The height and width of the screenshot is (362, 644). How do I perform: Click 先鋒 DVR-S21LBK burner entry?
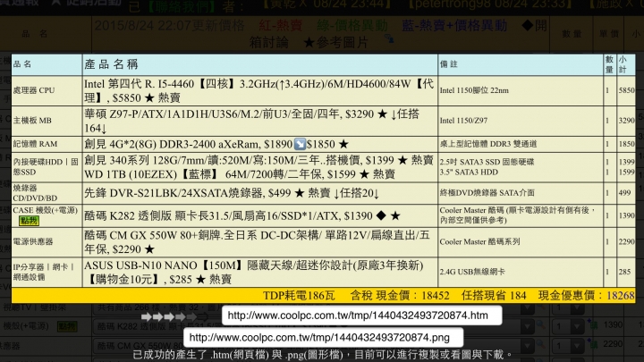(x=232, y=193)
